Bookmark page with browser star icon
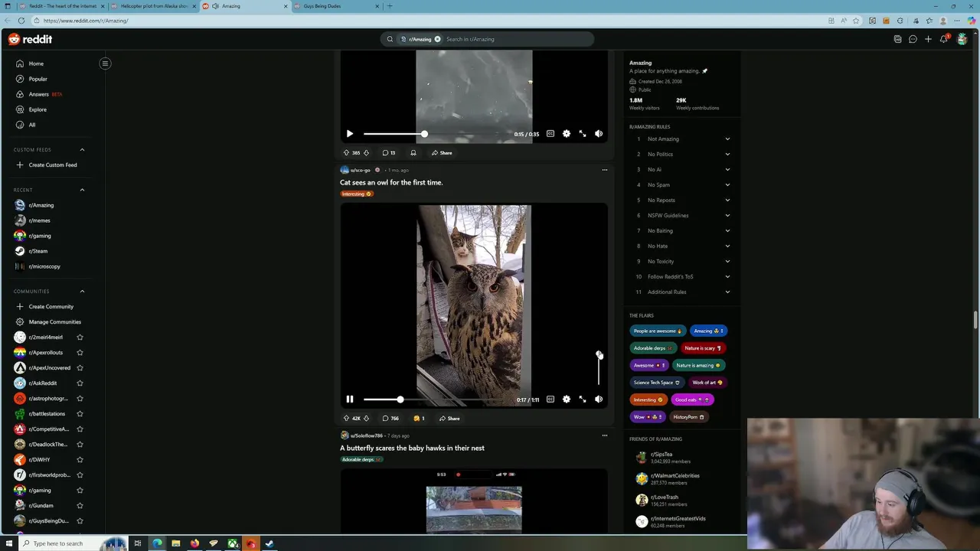Screen dimensions: 980x551 point(856,21)
